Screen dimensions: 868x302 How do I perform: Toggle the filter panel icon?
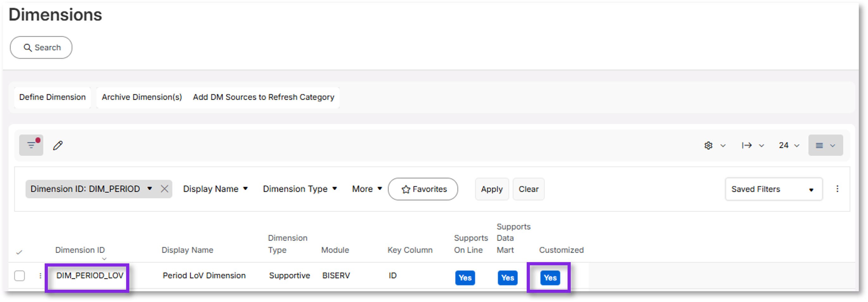31,145
